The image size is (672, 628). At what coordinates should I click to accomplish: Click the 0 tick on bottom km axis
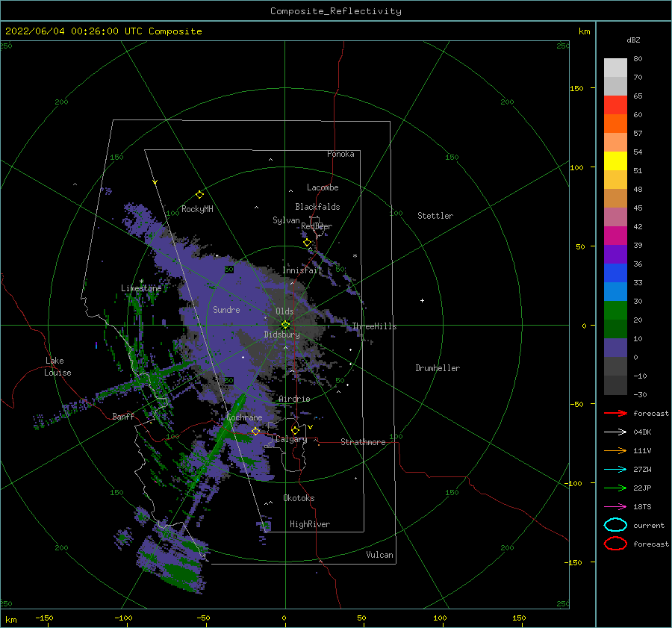(x=284, y=618)
